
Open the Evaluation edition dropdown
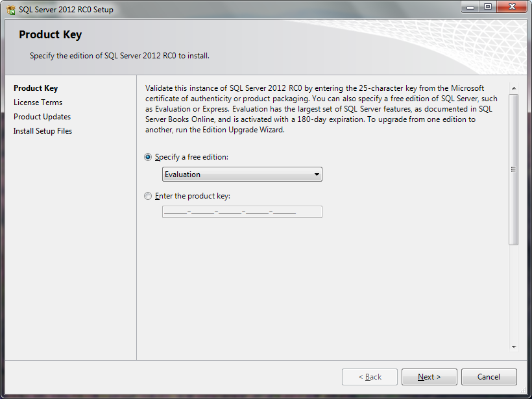[242, 175]
